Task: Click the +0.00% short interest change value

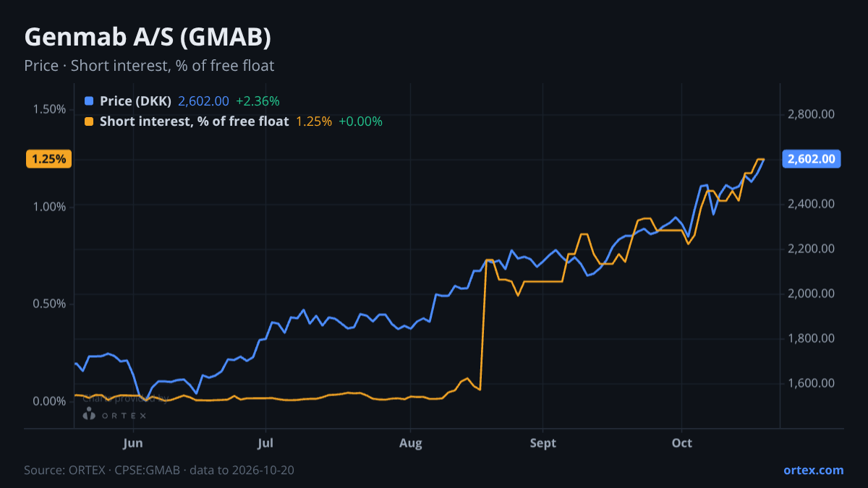Action: (360, 121)
